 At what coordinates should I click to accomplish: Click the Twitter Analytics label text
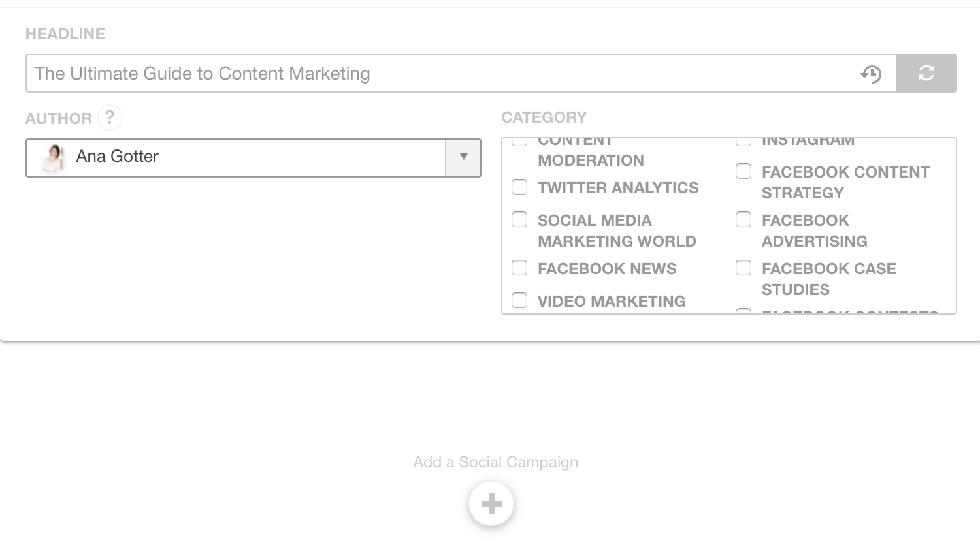click(x=618, y=188)
